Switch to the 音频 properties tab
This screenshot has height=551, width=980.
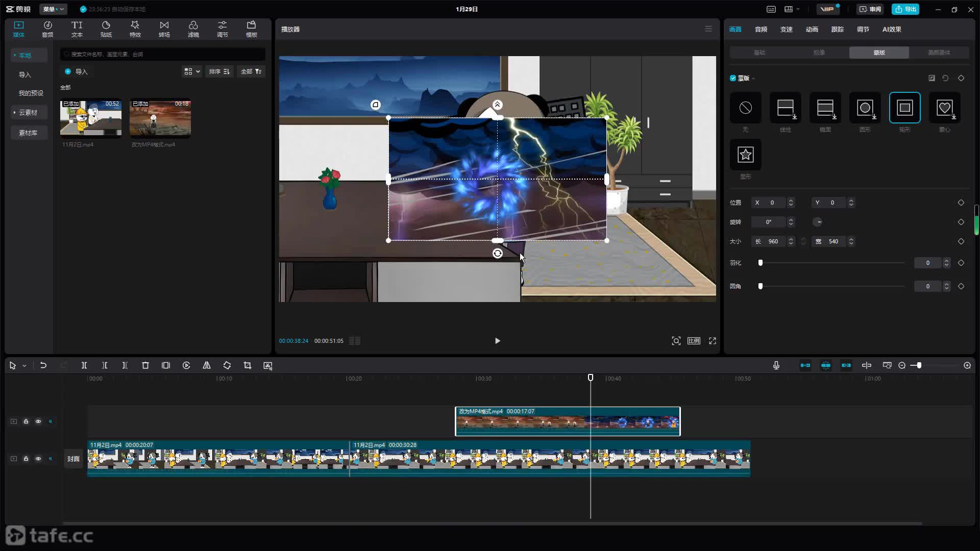(761, 30)
